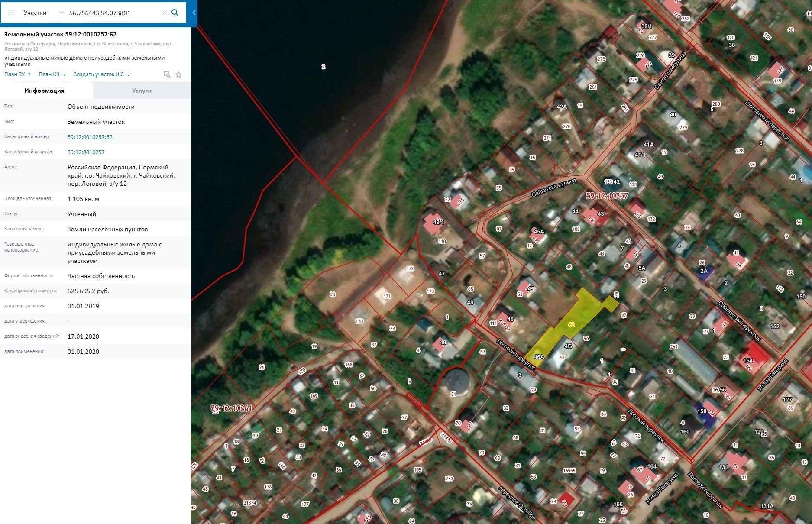Open the hamburger menu in the search bar

click(x=11, y=13)
